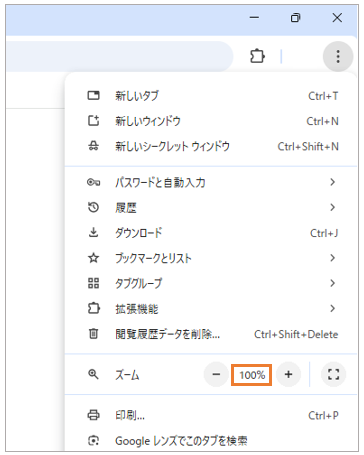Click the browser address bar field

pos(119,56)
